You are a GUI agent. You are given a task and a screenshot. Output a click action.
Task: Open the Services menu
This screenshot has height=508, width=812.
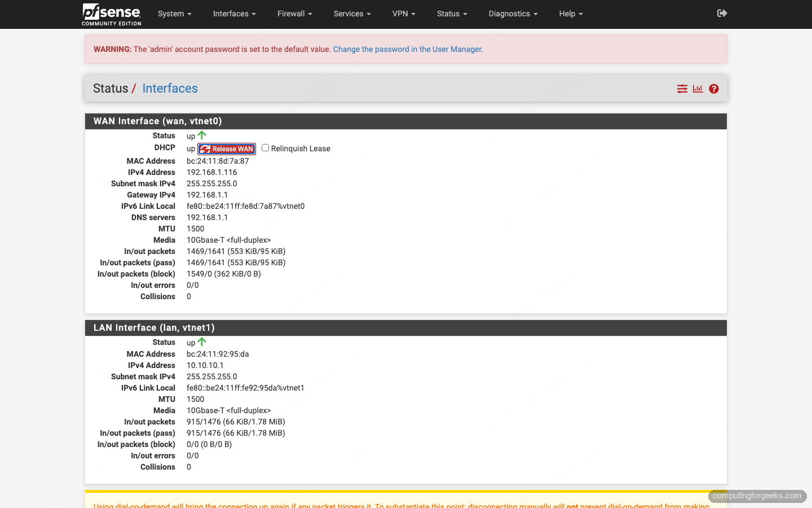[352, 14]
